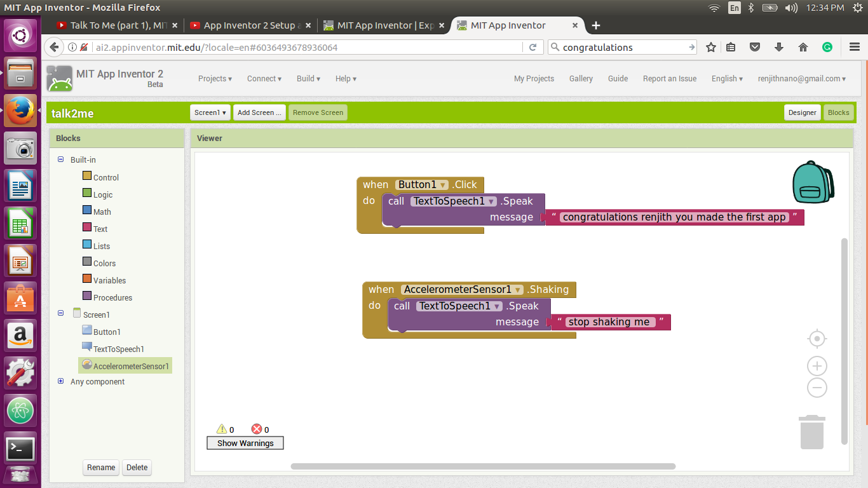Viewport: 868px width, 488px height.
Task: Click Add Screen button
Action: (x=259, y=112)
